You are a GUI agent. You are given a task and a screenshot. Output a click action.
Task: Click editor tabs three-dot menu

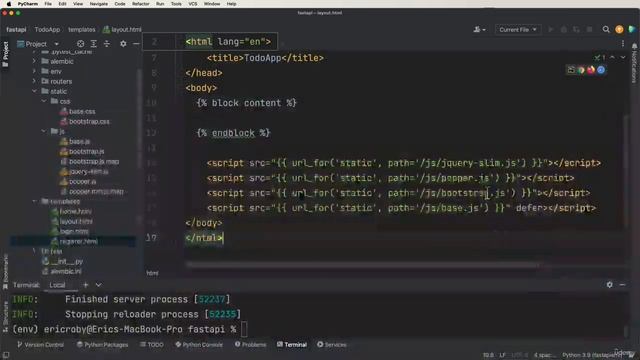tap(623, 44)
